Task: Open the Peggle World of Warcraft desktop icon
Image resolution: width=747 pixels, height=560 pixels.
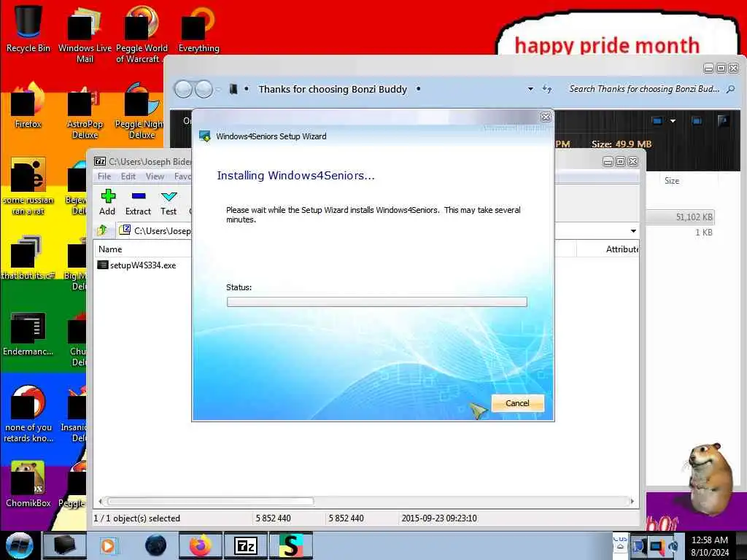Action: (x=142, y=34)
